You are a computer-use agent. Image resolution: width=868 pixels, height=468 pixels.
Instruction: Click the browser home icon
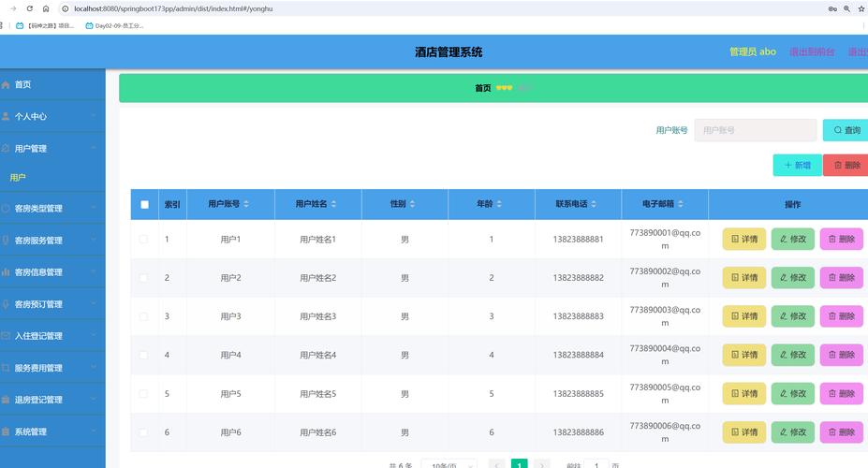click(45, 8)
